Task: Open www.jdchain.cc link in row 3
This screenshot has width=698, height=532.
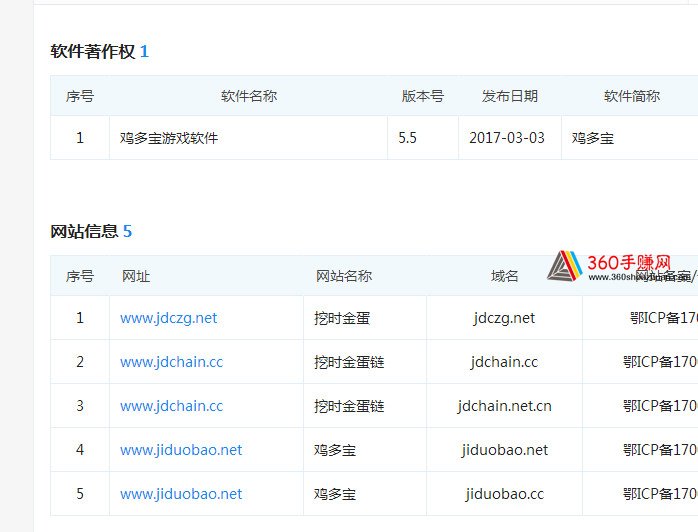Action: coord(171,406)
